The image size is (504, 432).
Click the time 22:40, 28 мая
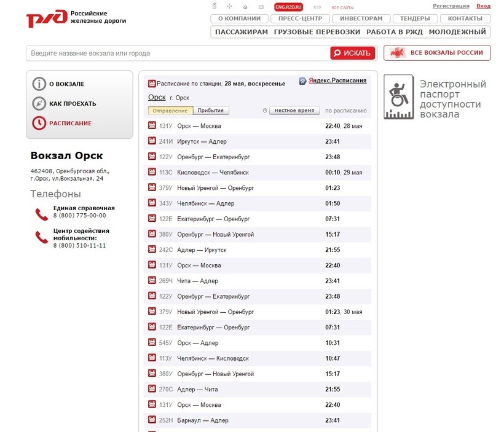point(344,126)
